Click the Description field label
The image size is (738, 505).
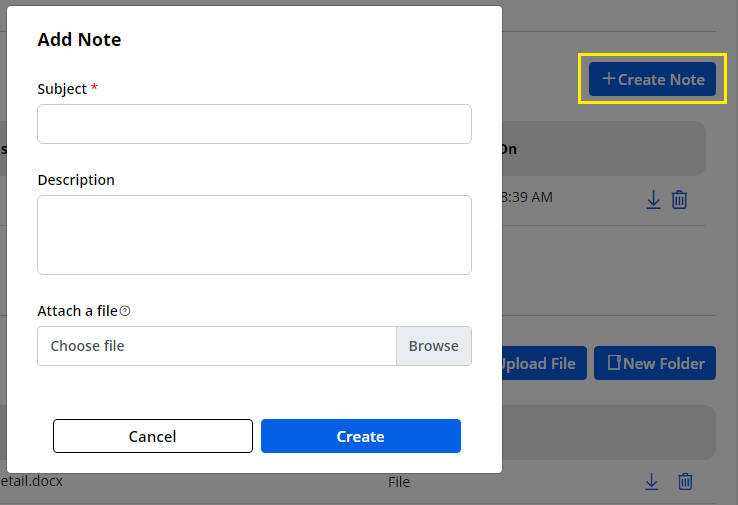tap(76, 180)
